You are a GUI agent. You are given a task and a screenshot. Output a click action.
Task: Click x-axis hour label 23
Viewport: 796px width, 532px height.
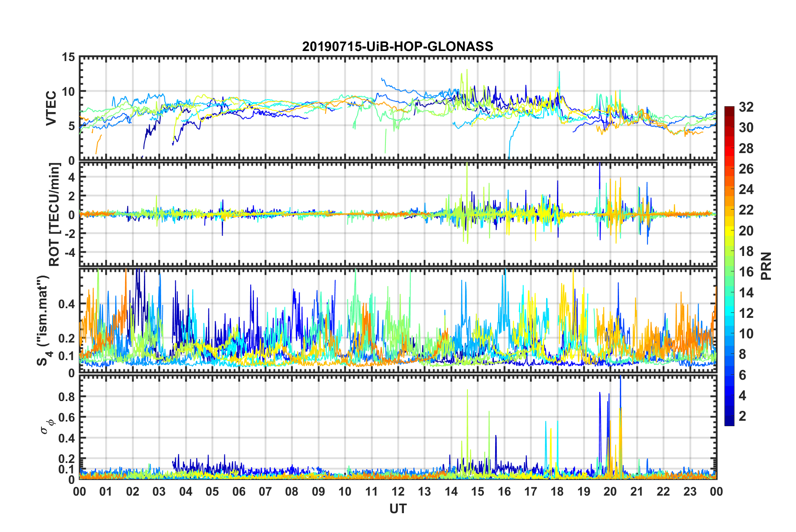(x=690, y=491)
